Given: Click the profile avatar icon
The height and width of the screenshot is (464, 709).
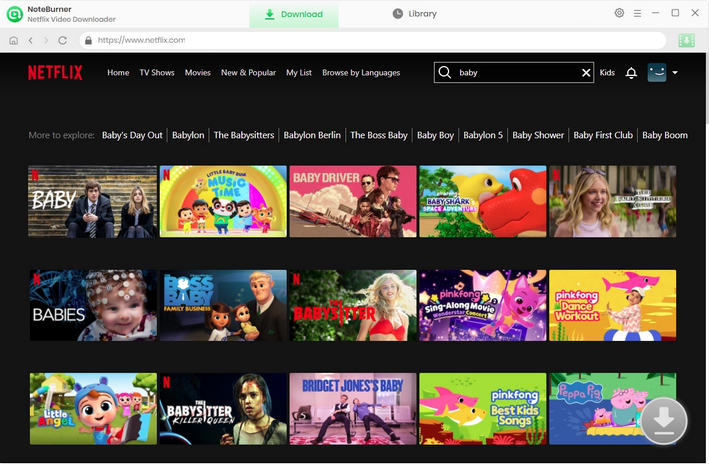Looking at the screenshot, I should (657, 72).
